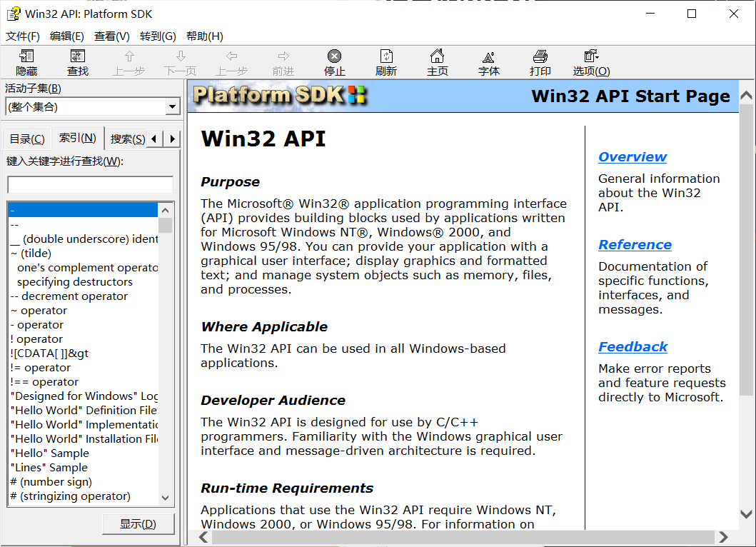Select '"Hello World" Installation Fil' entry
756x547 pixels.
tap(83, 439)
